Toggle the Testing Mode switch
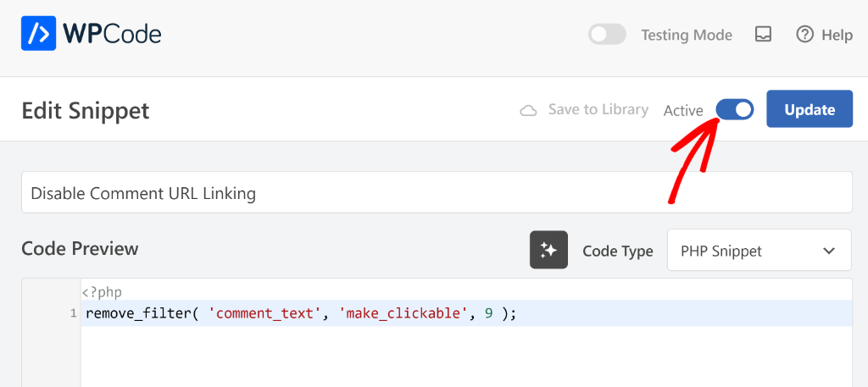Viewport: 868px width, 387px height. coord(607,35)
